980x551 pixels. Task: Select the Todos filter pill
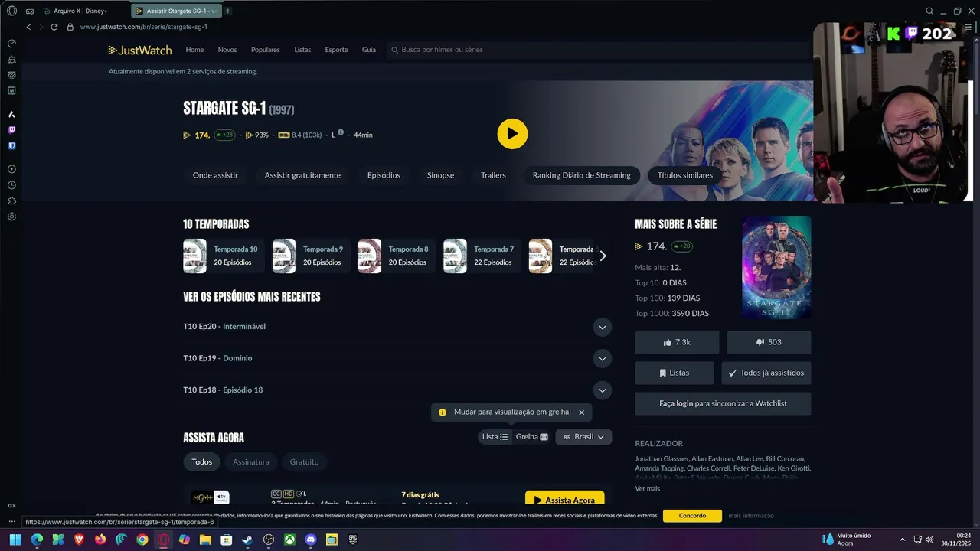(x=202, y=461)
